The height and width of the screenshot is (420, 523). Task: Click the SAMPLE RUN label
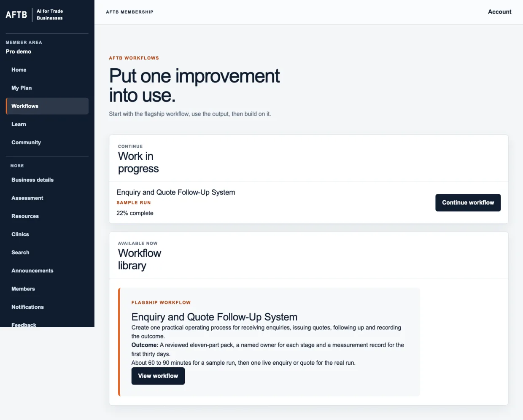(x=134, y=203)
